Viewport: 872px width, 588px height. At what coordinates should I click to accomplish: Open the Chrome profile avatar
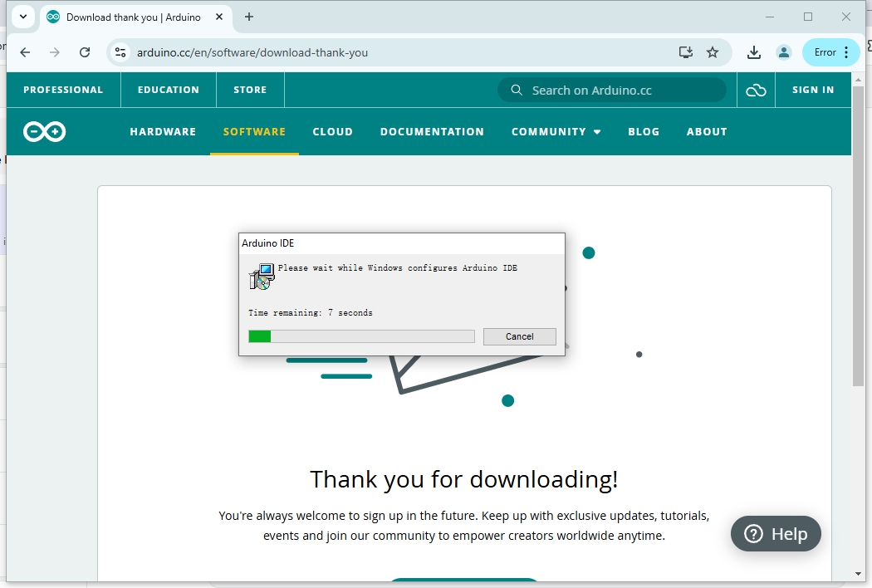pyautogui.click(x=784, y=52)
